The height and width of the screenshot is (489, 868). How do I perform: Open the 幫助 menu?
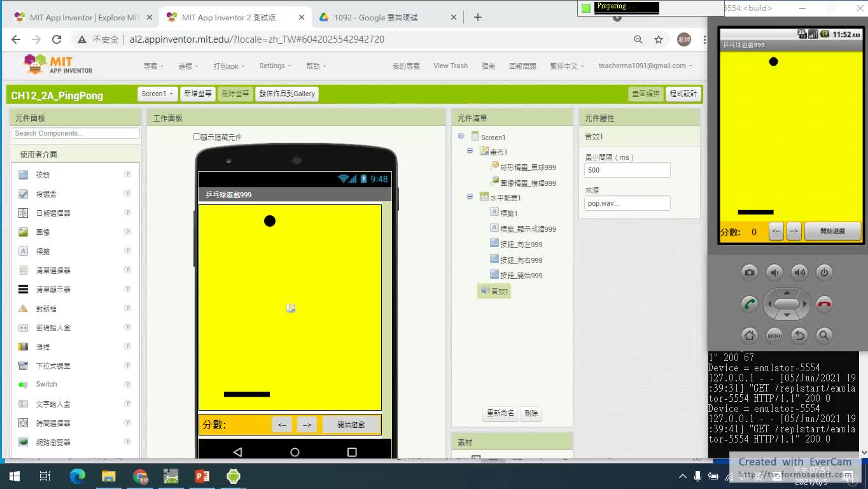[x=316, y=66]
